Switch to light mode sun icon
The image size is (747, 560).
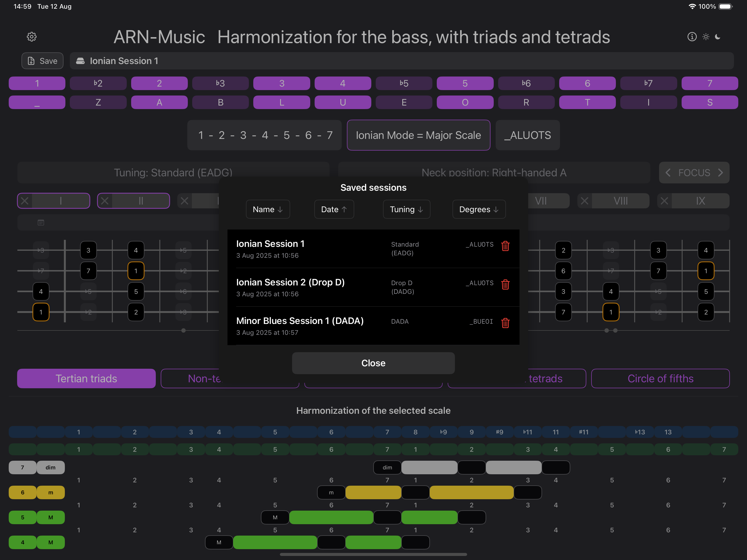point(706,36)
